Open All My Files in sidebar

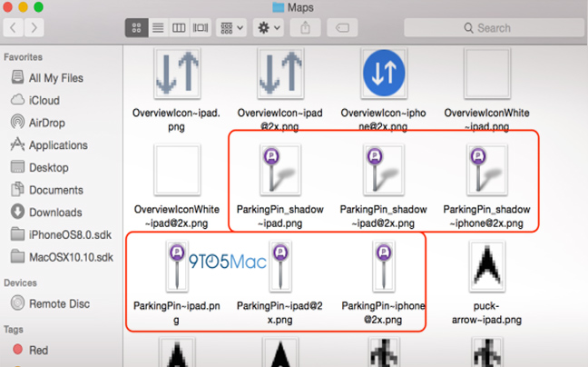(x=47, y=78)
